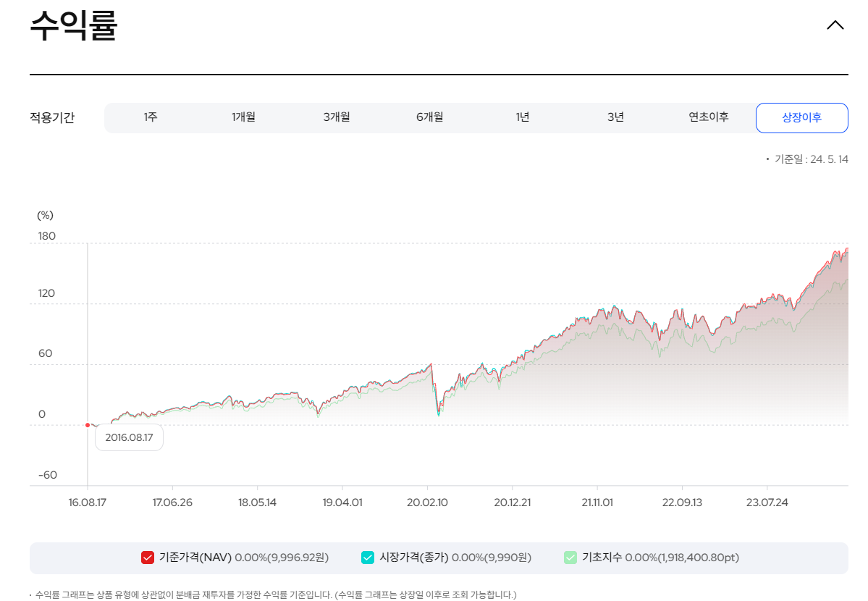Click the 16.08.17 x-axis label
The image size is (868, 601).
(x=88, y=503)
